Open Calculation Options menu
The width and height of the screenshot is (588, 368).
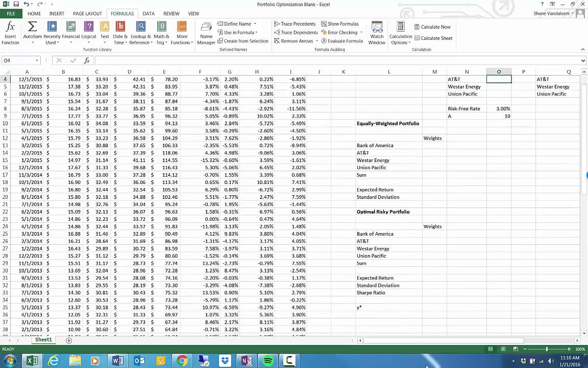401,33
